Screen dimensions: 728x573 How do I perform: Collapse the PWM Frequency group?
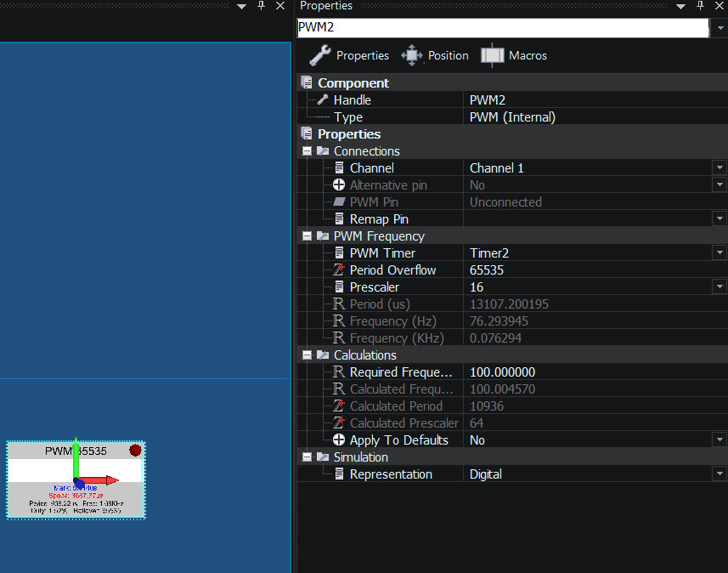point(307,236)
